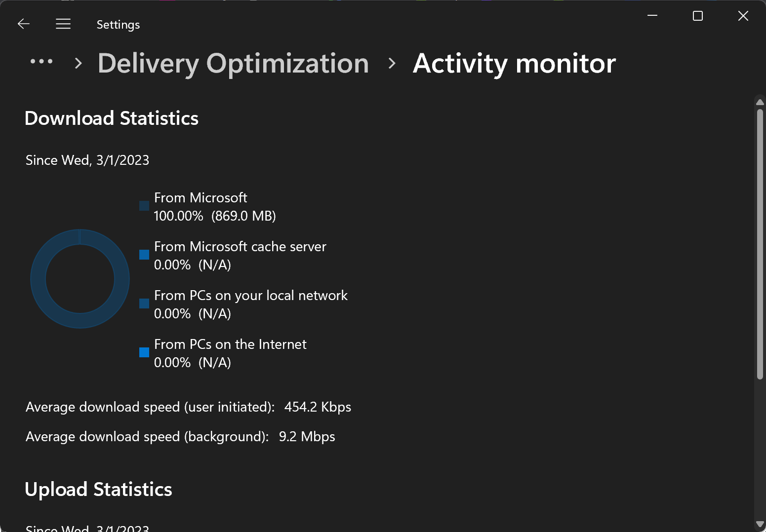Click the Activity monitor breadcrumb title
The image size is (766, 532).
click(x=514, y=64)
